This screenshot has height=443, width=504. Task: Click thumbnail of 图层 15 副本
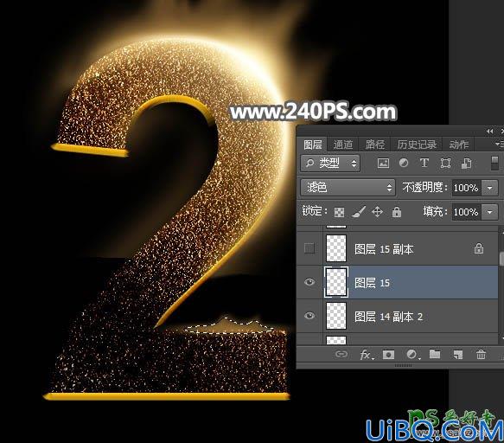pyautogui.click(x=336, y=248)
